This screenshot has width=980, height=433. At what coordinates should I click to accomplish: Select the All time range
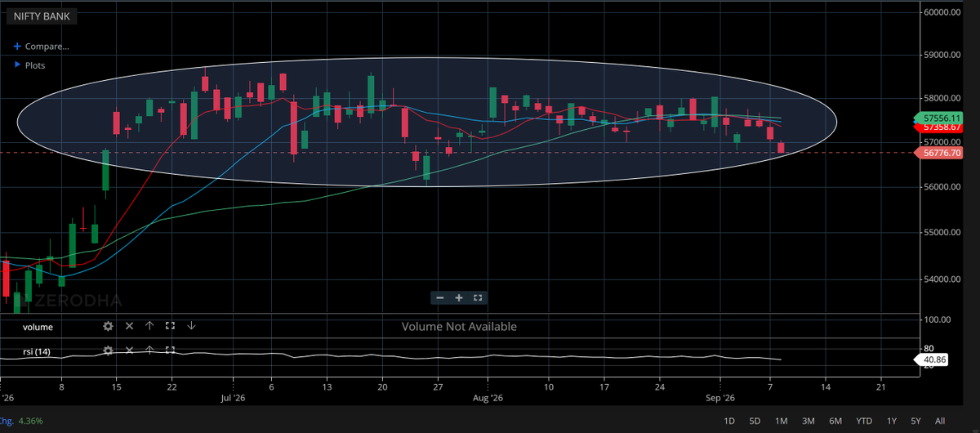point(940,422)
